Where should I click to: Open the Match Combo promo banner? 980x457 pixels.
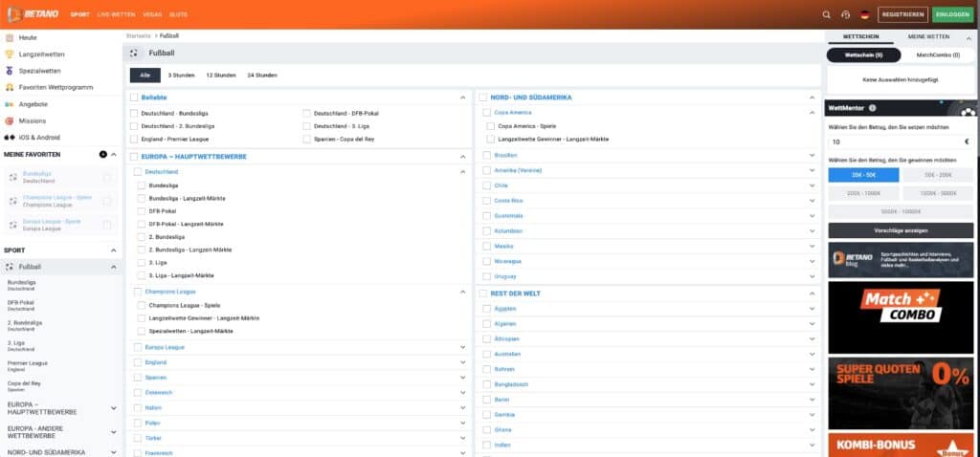[x=901, y=317]
